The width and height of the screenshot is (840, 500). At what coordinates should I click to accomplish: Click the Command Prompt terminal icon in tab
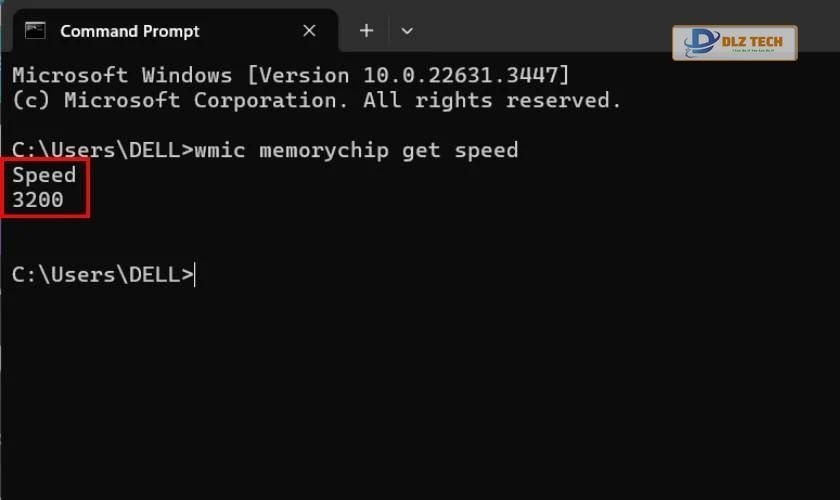tap(35, 30)
